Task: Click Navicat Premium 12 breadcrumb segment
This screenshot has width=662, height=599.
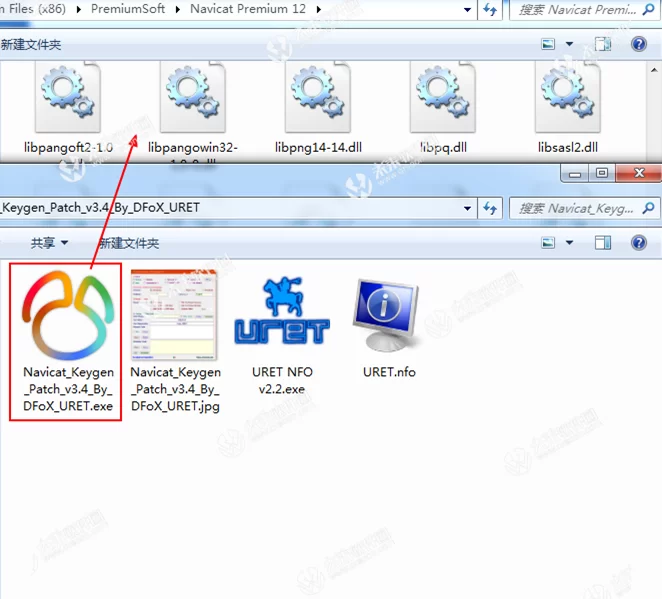Action: click(x=257, y=10)
